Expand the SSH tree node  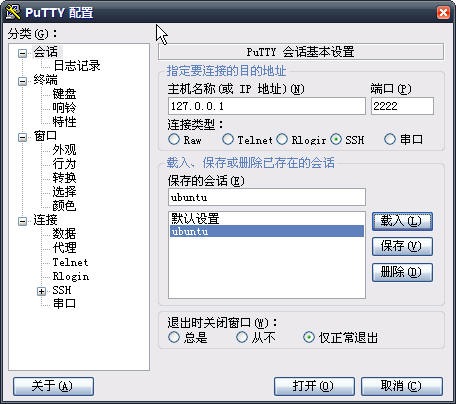(41, 291)
